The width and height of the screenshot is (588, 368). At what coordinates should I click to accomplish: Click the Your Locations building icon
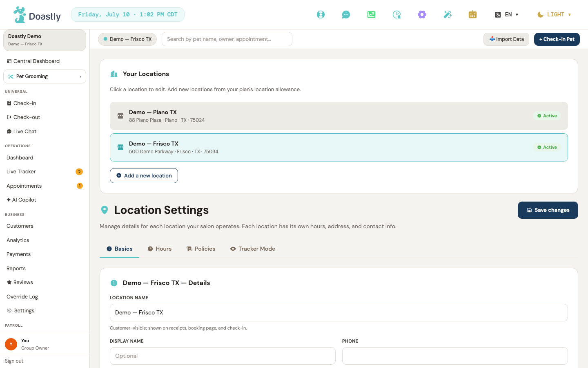point(114,74)
